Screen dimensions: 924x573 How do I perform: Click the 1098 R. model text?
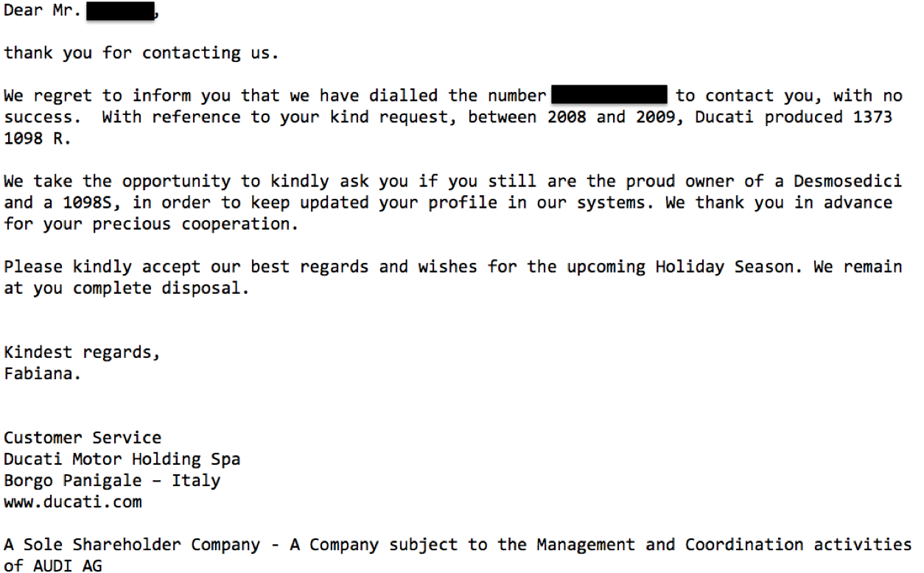[37, 138]
